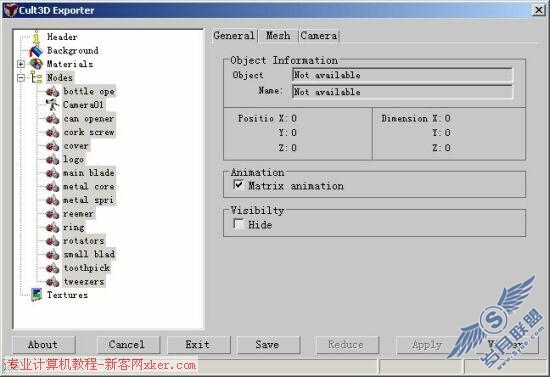Select the Materials tree item label
Screen dimensions: 550x377
pos(70,64)
